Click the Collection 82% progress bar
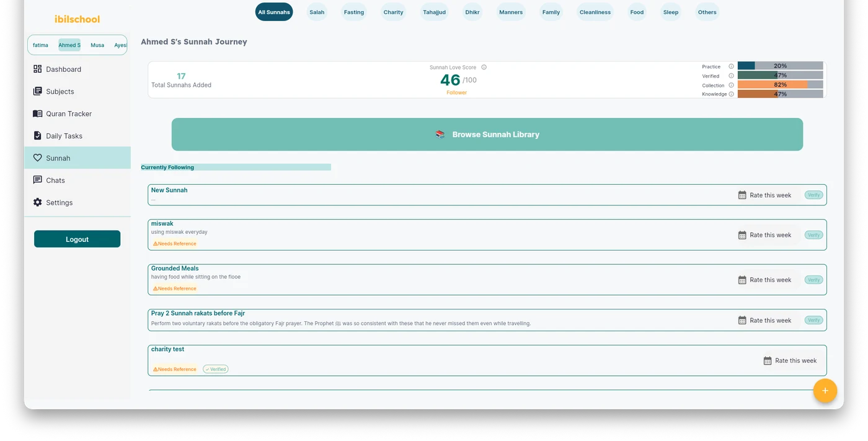Screen dimensions: 868x441 (780, 84)
